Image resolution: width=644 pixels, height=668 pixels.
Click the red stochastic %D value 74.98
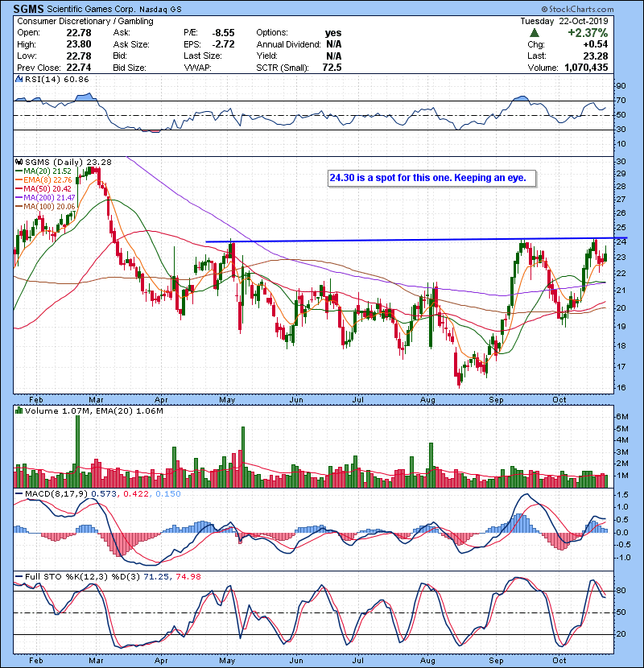click(188, 576)
